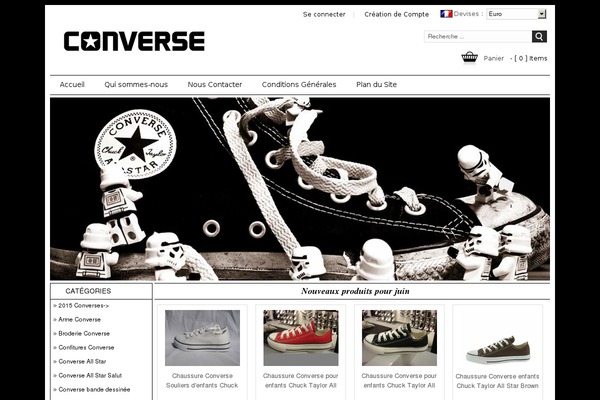600x400 pixels.
Task: Go to Accueil menu item
Action: [x=72, y=85]
